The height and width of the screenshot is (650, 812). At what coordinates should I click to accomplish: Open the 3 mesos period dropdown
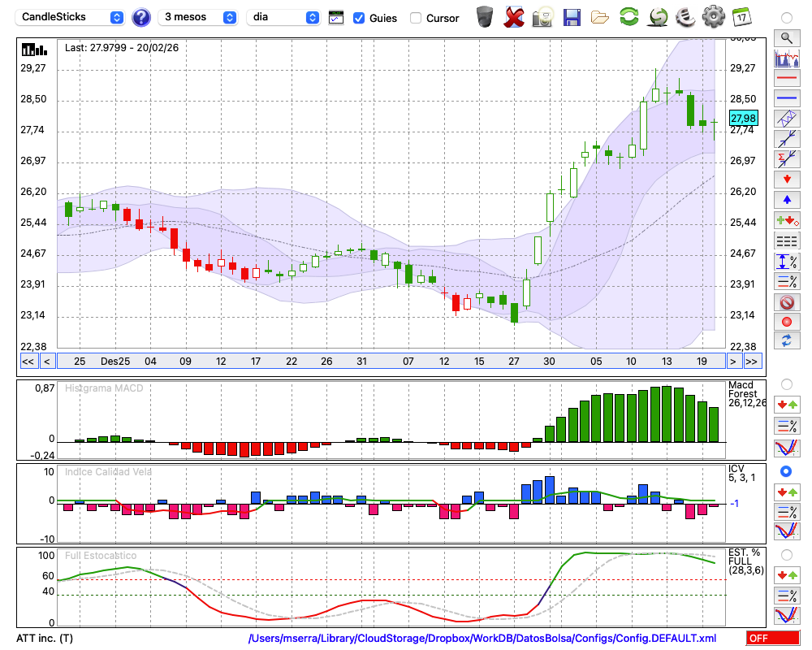point(198,17)
